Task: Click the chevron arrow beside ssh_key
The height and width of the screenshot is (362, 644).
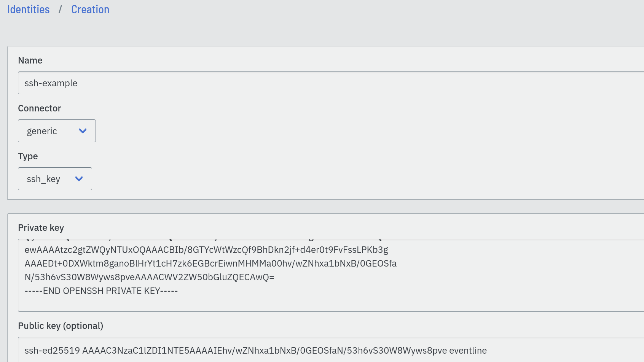Action: pos(79,179)
